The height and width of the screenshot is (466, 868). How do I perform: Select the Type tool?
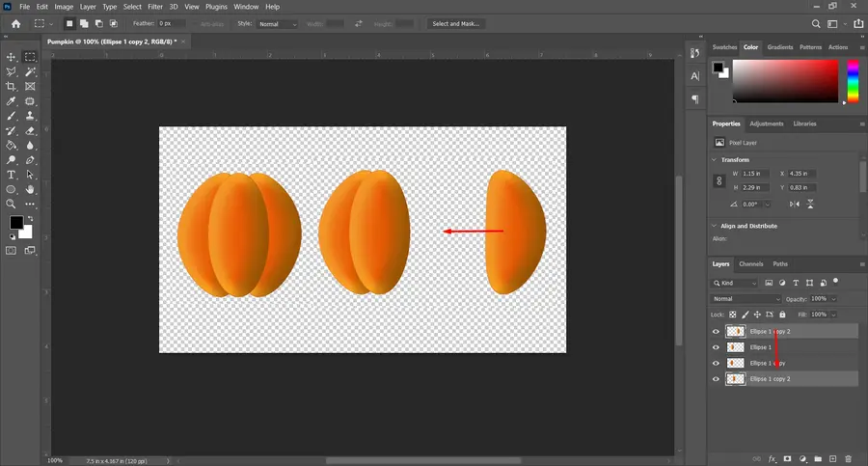click(x=11, y=175)
